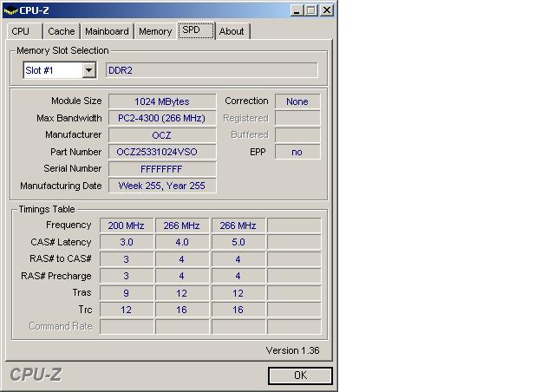555x392 pixels.
Task: Click the CAS# Latency 3.0 cell
Action: pyautogui.click(x=127, y=242)
